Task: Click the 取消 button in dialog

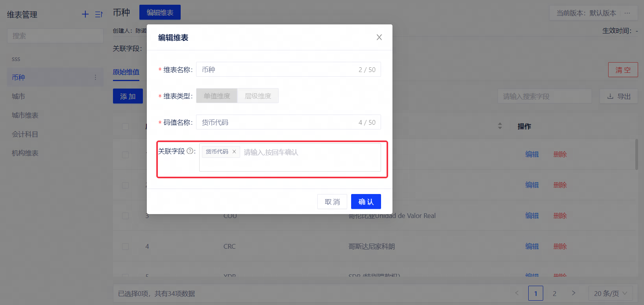Action: (x=332, y=202)
